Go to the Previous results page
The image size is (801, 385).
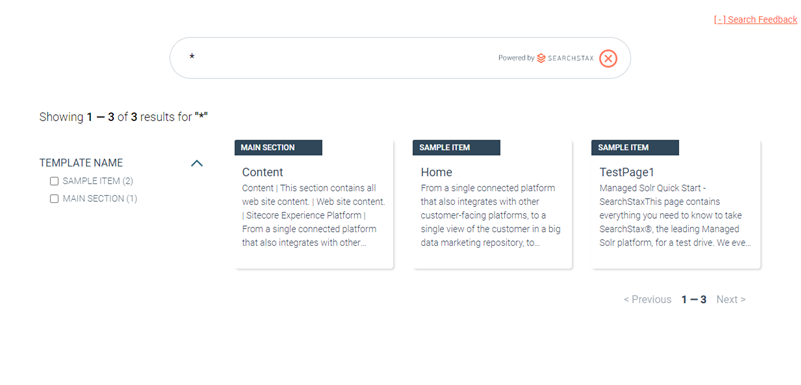pos(647,299)
